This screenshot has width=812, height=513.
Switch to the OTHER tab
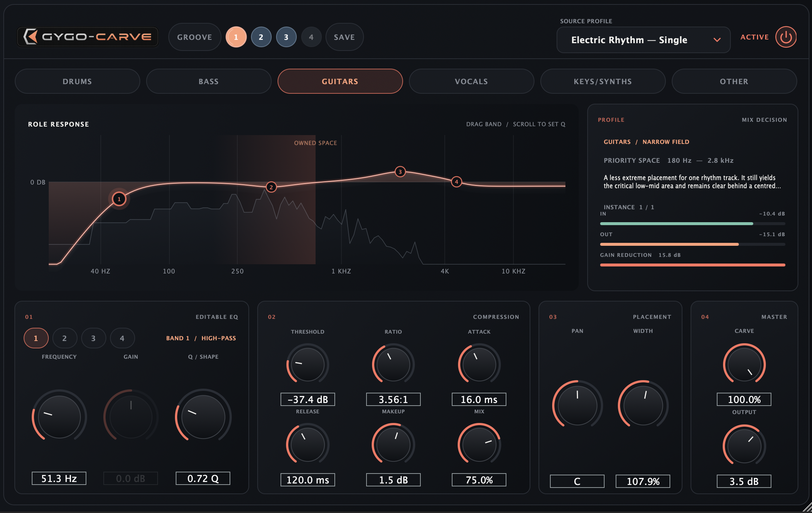pyautogui.click(x=734, y=81)
